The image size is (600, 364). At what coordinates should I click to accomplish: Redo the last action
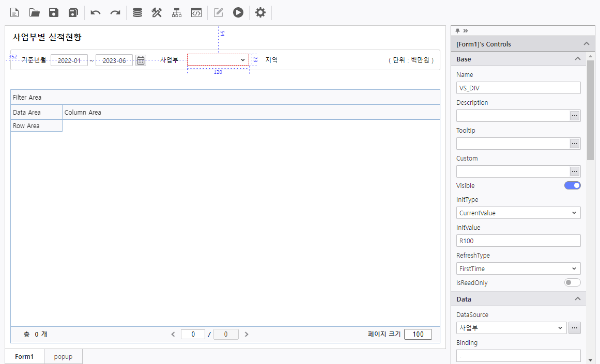point(115,12)
